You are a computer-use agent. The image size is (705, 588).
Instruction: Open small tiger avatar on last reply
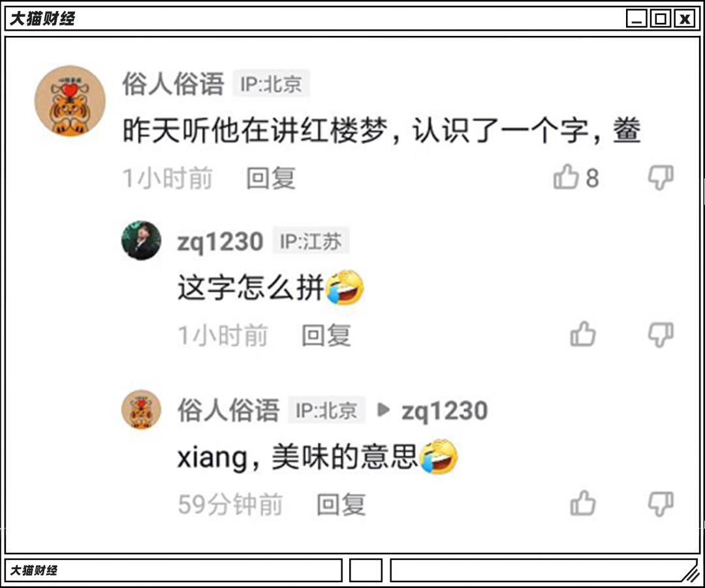coord(141,410)
